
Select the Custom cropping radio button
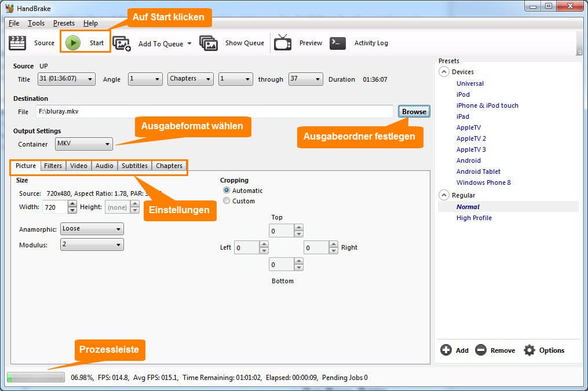tap(227, 200)
